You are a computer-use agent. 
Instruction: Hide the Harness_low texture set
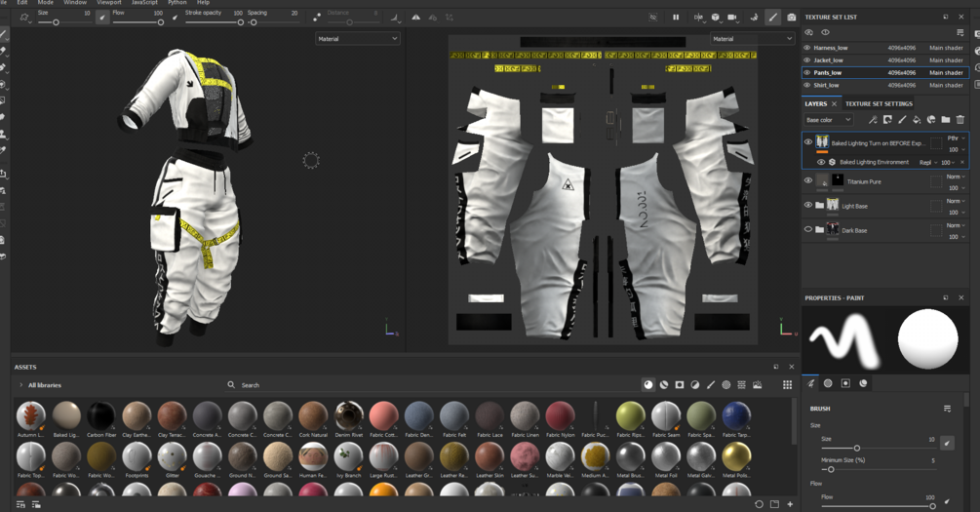click(806, 48)
